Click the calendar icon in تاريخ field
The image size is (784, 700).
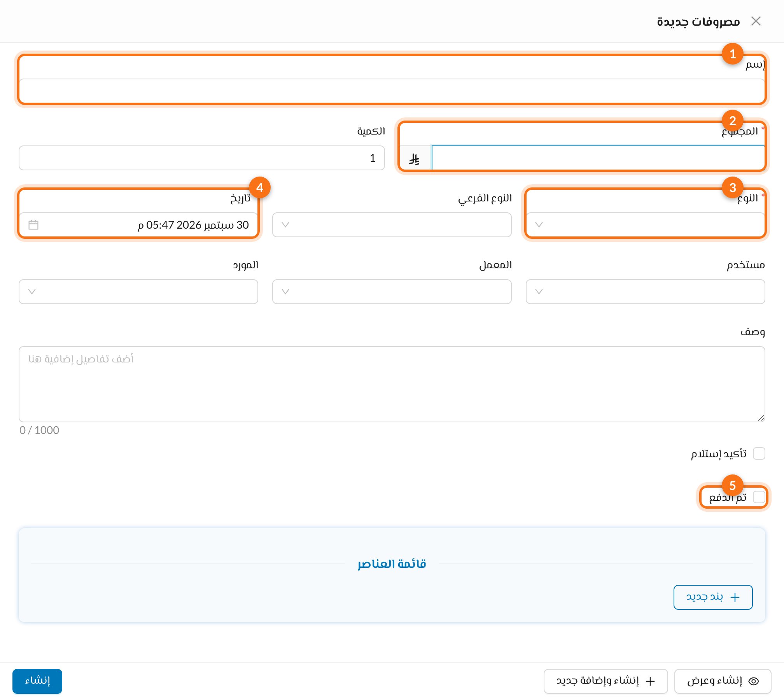33,225
